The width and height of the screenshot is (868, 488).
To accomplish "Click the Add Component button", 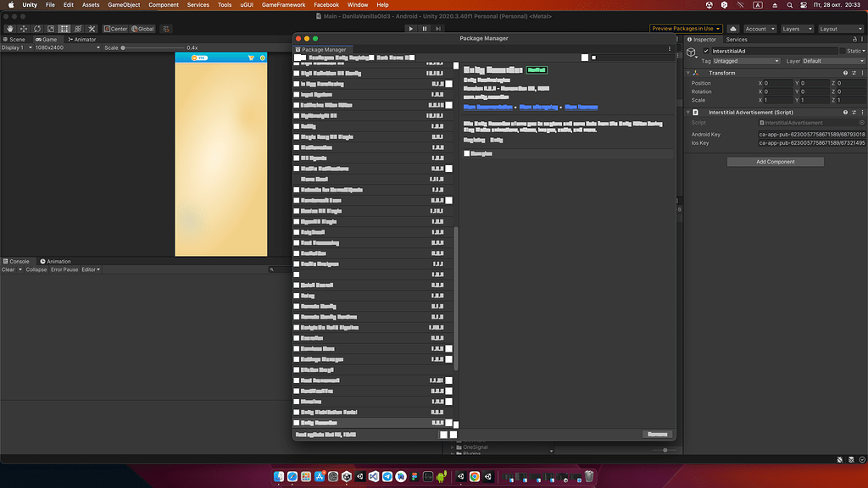I will point(775,161).
